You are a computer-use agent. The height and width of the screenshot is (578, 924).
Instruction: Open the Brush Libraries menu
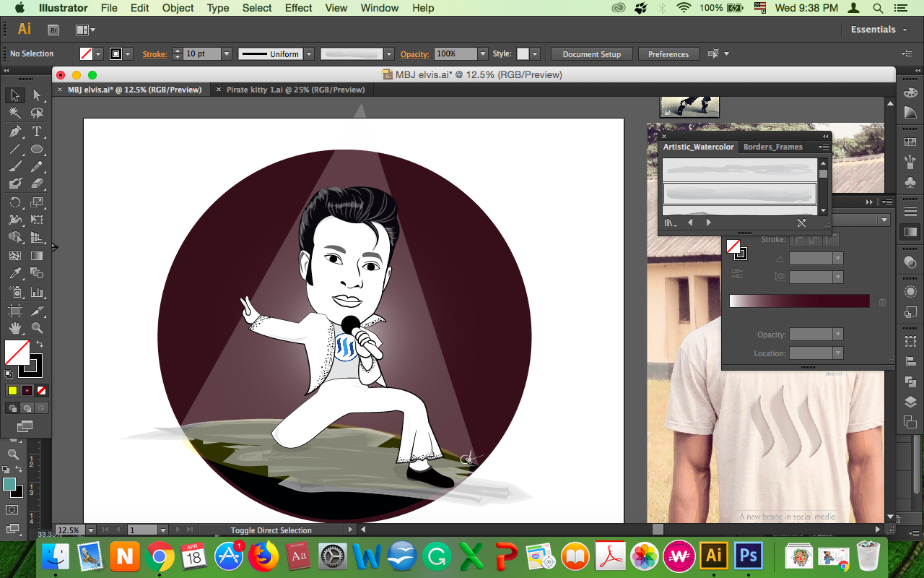click(670, 223)
